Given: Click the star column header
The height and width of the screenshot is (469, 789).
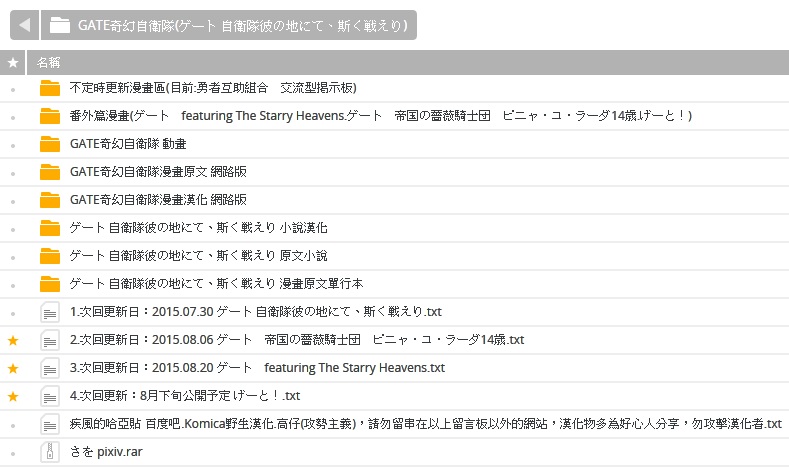Looking at the screenshot, I should click(13, 62).
